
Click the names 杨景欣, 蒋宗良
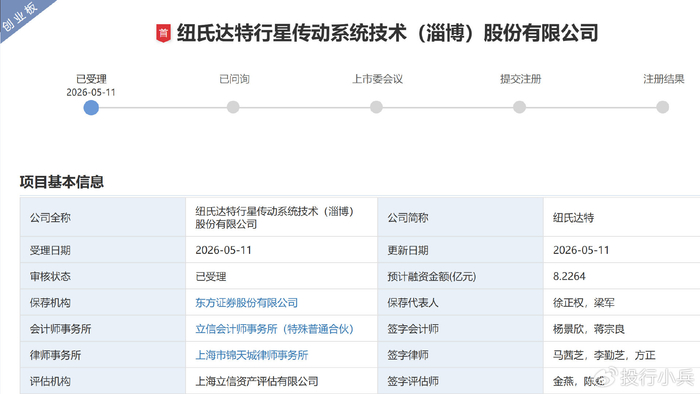[589, 329]
